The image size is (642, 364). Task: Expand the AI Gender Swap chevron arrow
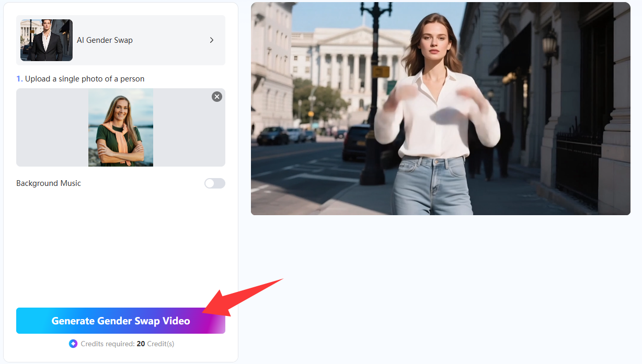[x=212, y=40]
